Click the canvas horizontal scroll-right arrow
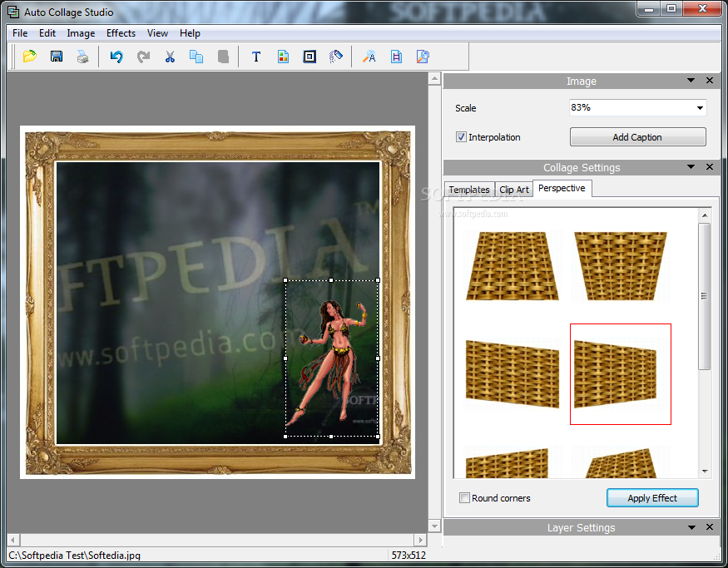Viewport: 728px width, 568px height. (x=421, y=540)
